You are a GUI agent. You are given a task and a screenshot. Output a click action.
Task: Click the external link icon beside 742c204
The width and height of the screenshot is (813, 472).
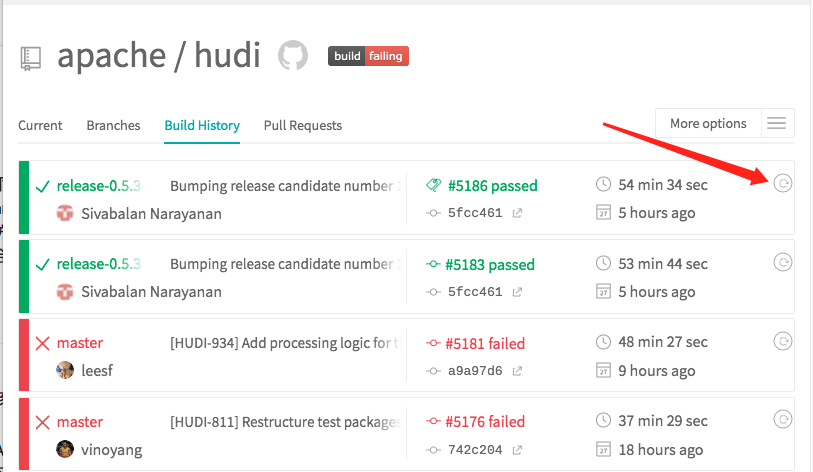517,450
